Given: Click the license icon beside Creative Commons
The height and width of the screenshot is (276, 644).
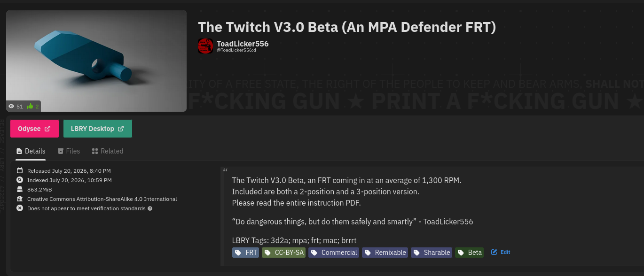Looking at the screenshot, I should click(20, 199).
